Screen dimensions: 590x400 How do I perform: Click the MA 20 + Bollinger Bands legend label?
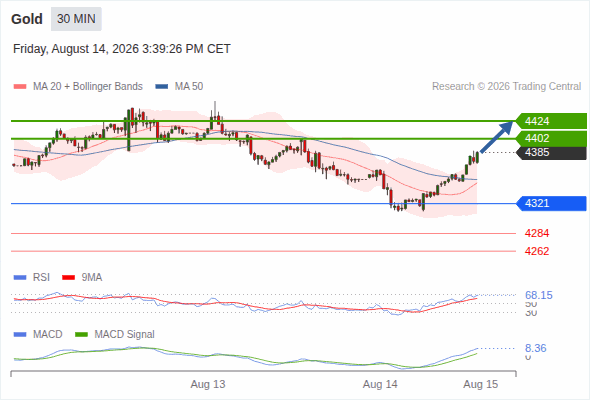click(88, 87)
